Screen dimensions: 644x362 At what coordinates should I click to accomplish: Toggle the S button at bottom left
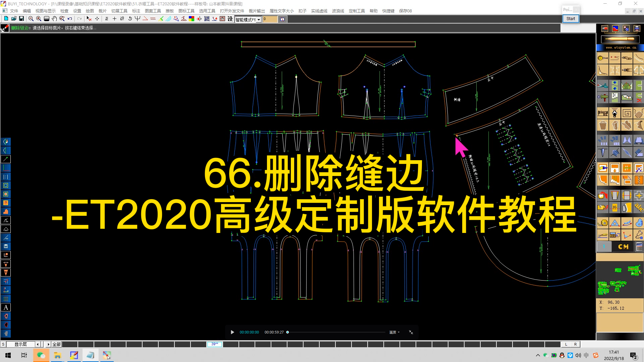click(3, 344)
